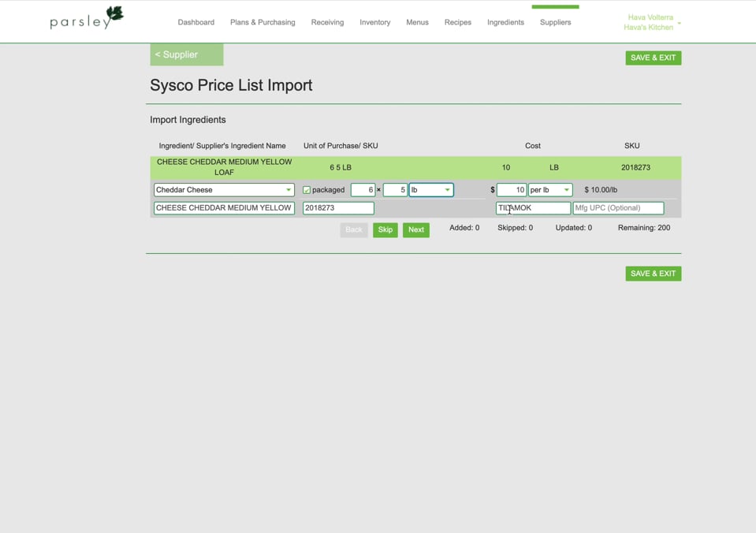Viewport: 756px width, 533px height.
Task: Navigate to the Menus section
Action: 417,22
